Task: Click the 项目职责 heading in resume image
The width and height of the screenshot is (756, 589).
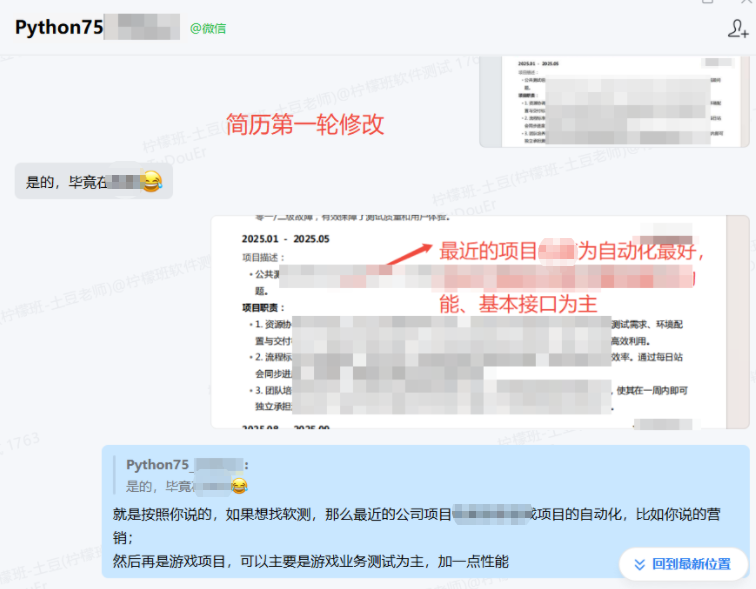Action: tap(263, 307)
